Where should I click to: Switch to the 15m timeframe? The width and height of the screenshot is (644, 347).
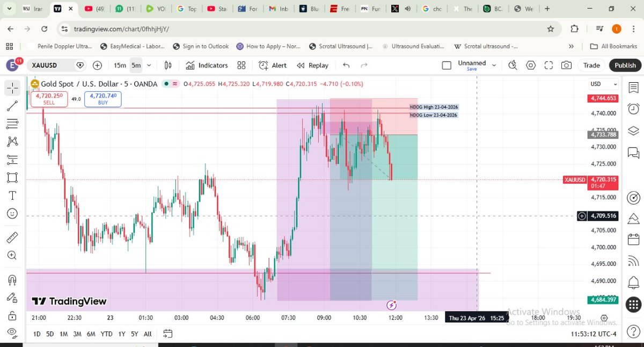click(120, 66)
